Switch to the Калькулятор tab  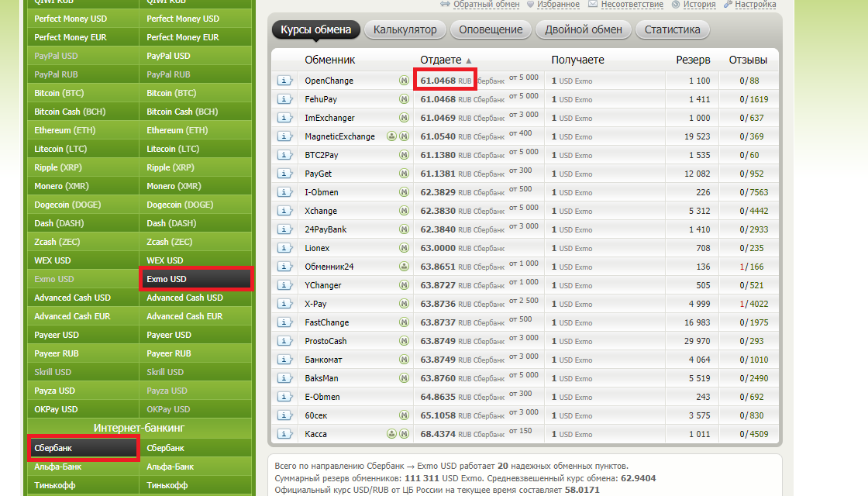[x=405, y=29]
